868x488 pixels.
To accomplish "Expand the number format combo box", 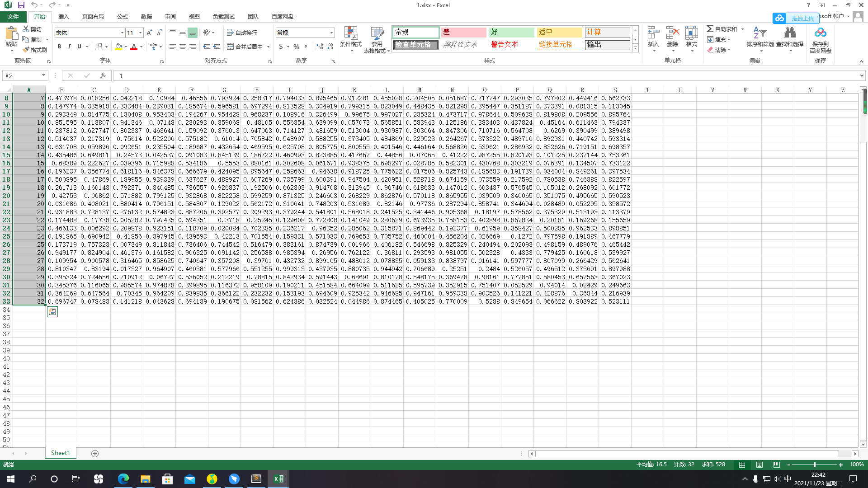I will (x=331, y=33).
